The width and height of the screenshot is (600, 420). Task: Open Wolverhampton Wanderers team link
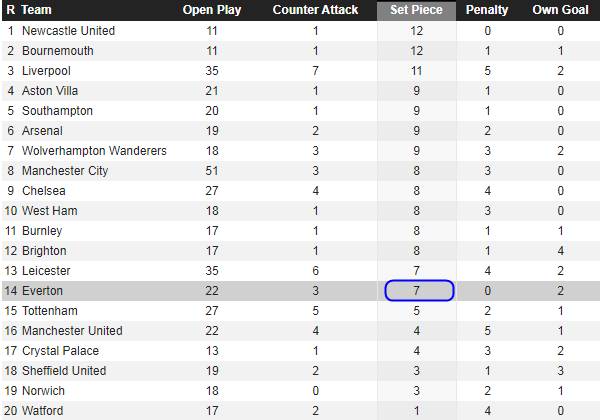(94, 151)
